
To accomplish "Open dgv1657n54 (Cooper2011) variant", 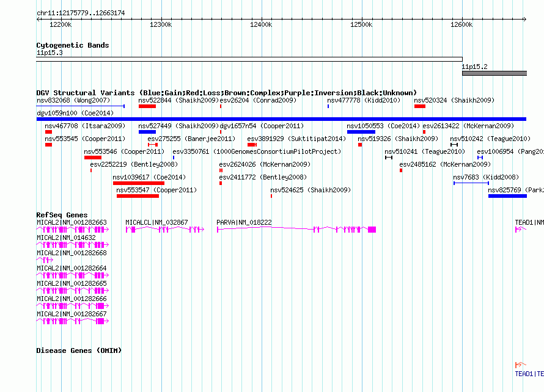I will [x=262, y=126].
